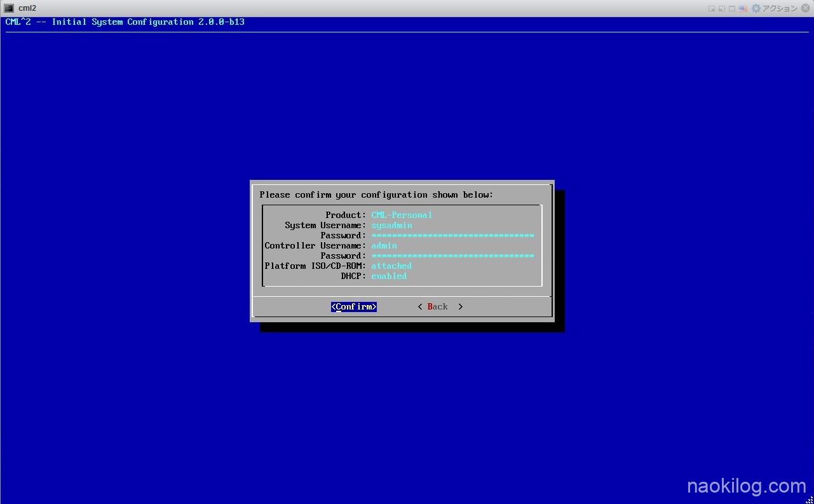
Task: Click the Initial System Configuration header text
Action: click(125, 22)
